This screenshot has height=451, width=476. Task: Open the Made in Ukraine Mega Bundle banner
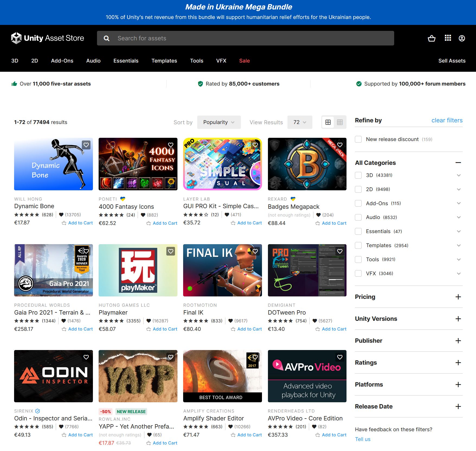pos(238,12)
